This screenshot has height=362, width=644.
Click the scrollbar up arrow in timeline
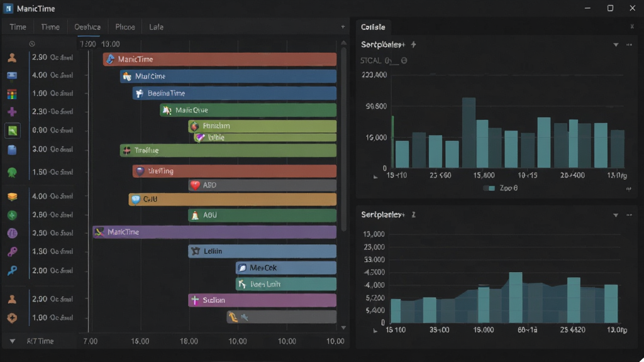[x=344, y=43]
